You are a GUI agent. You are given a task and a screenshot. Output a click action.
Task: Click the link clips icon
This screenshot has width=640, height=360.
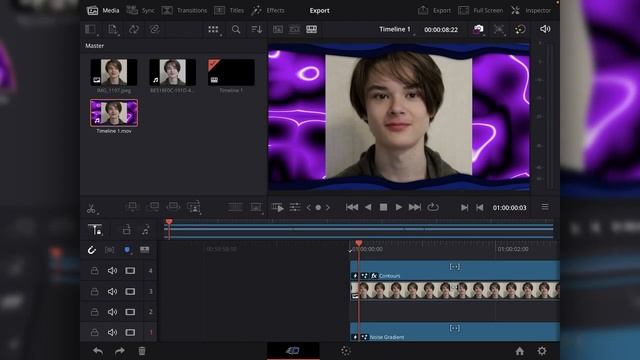(155, 29)
